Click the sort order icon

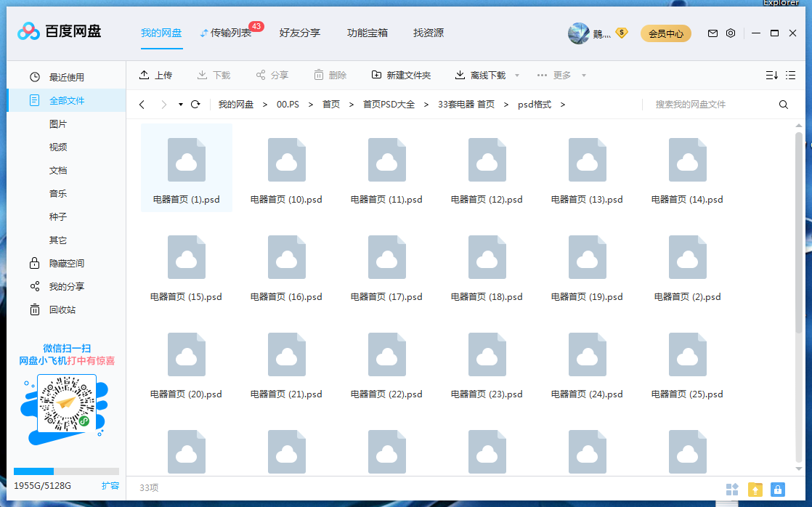pos(771,75)
